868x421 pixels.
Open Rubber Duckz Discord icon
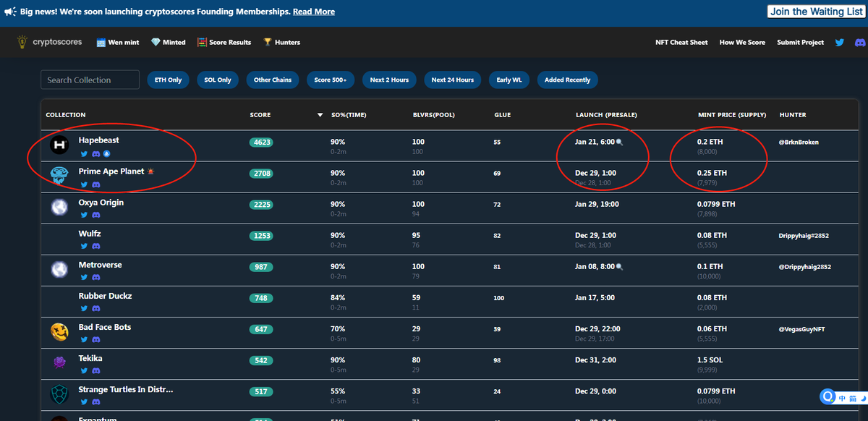96,309
